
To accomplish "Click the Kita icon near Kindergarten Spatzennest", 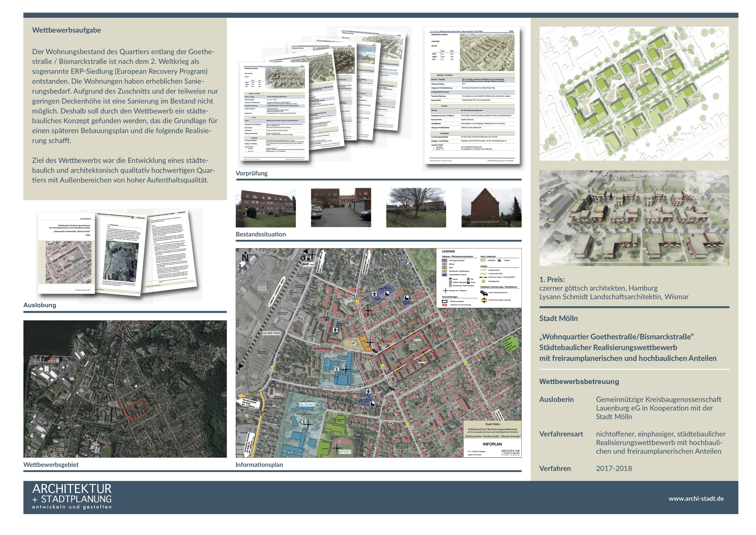I will (335, 330).
